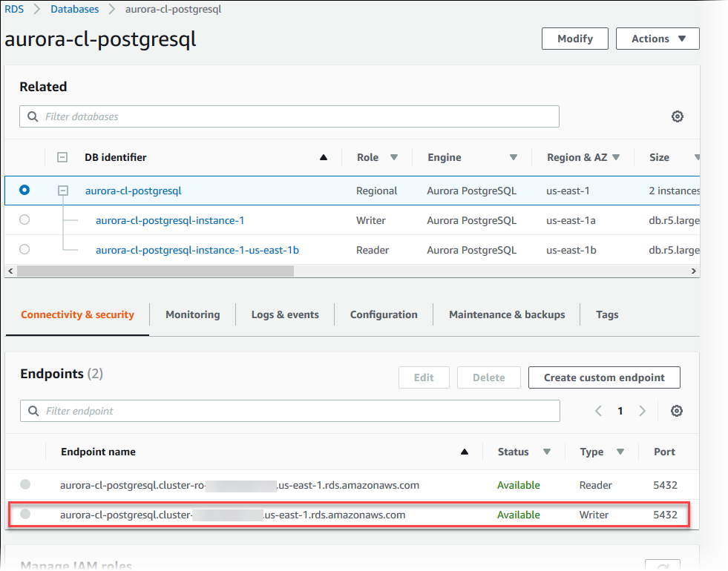Click the previous page chevron in endpoints pagination
This screenshot has height=571, width=728.
pos(599,410)
